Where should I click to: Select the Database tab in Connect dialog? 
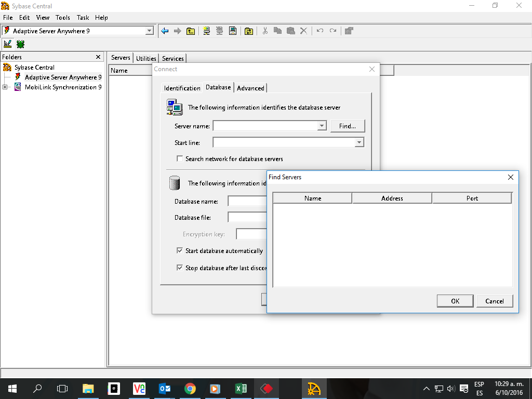218,87
